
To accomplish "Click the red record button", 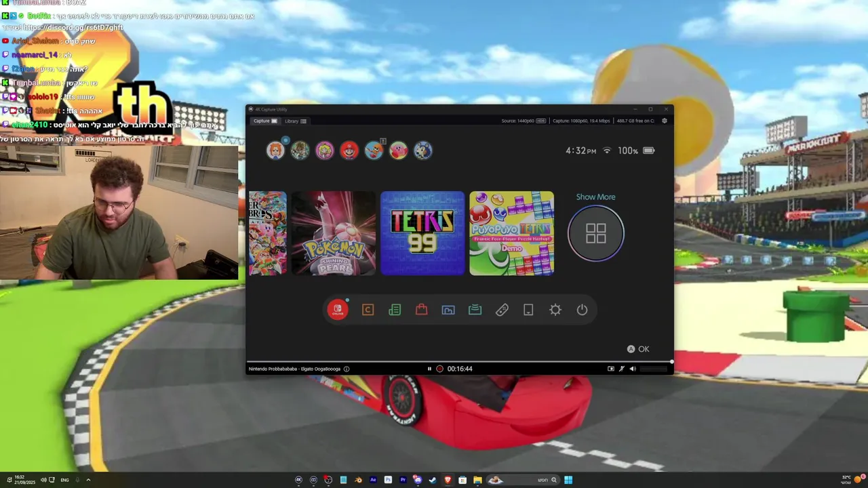I will (439, 369).
